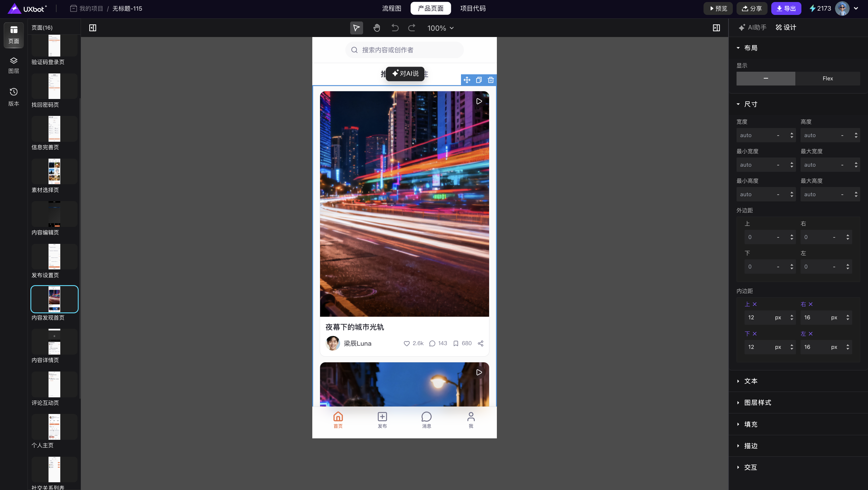Click the 导出 export button
868x490 pixels.
(786, 8)
